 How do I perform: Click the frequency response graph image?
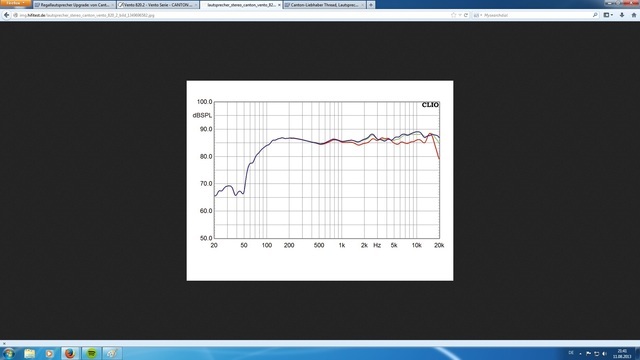320,180
